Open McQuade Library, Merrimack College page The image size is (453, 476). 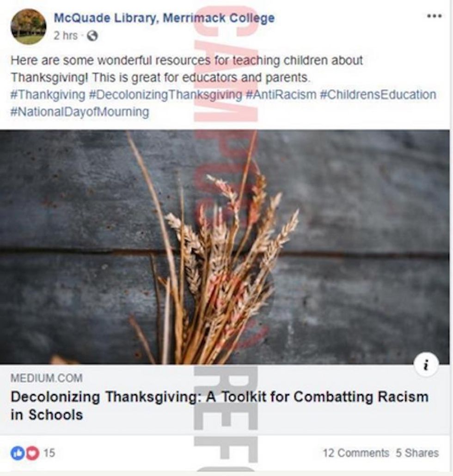[x=164, y=18]
